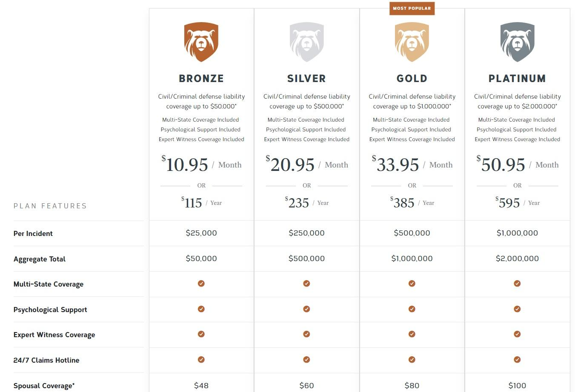Image resolution: width=575 pixels, height=392 pixels.
Task: Click Platinum 24/7 Claims Hotline checkmark
Action: [517, 360]
